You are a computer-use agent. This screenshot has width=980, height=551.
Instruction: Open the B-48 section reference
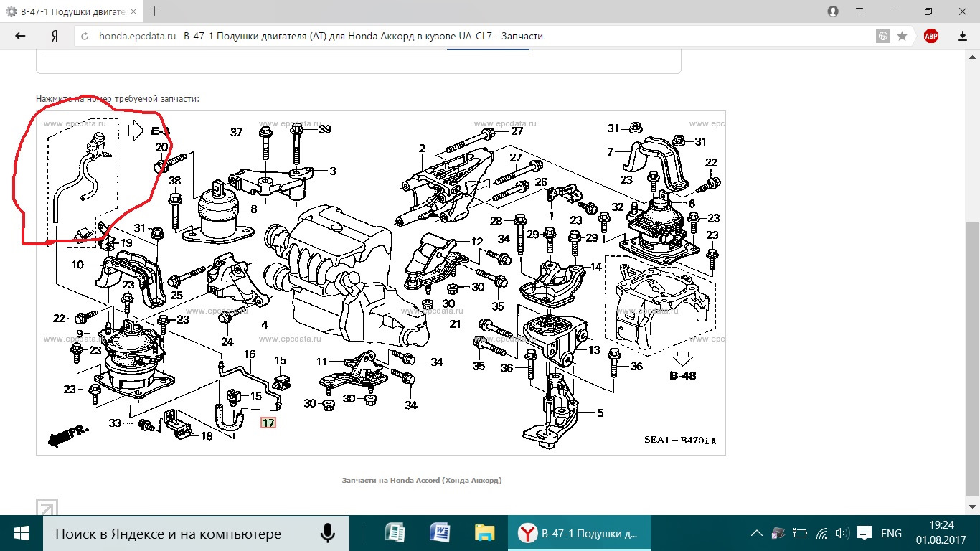click(x=682, y=375)
